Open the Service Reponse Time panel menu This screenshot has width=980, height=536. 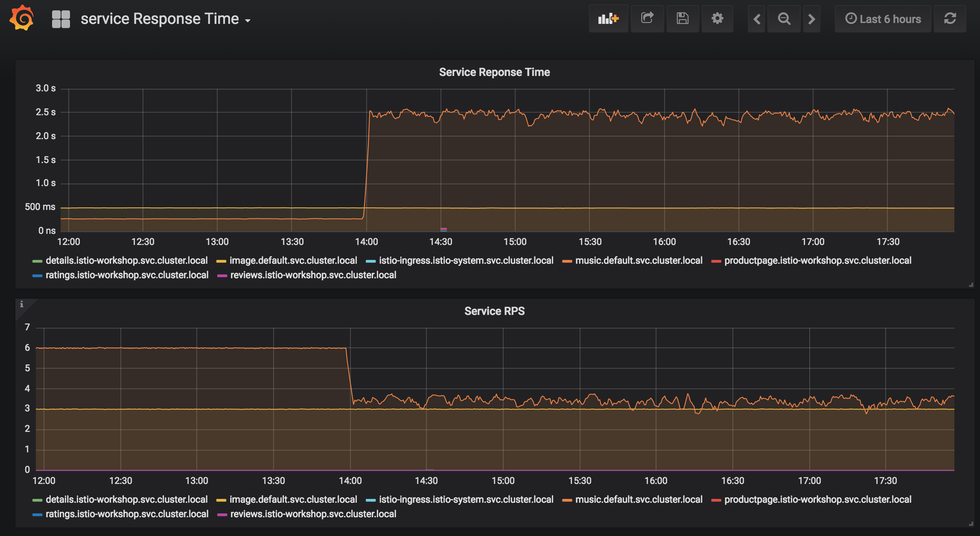[494, 72]
